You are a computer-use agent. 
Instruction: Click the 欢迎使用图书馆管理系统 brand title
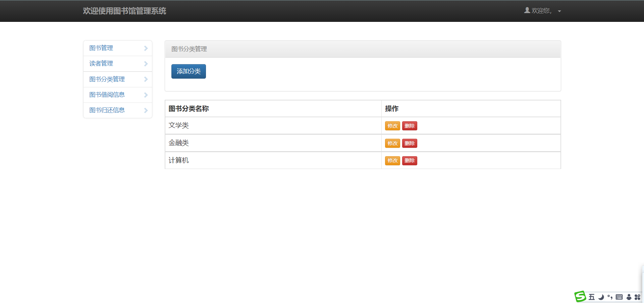point(124,11)
